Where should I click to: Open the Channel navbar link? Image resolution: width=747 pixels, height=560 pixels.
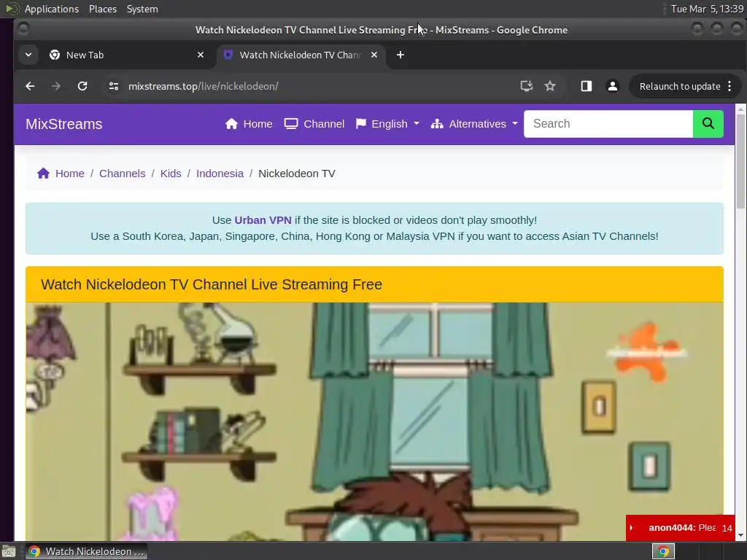click(314, 124)
